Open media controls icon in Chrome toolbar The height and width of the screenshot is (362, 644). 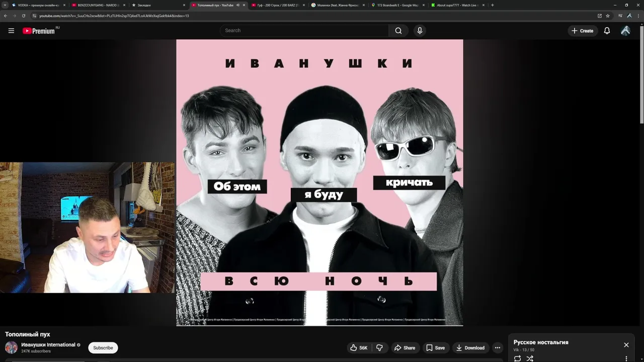620,16
